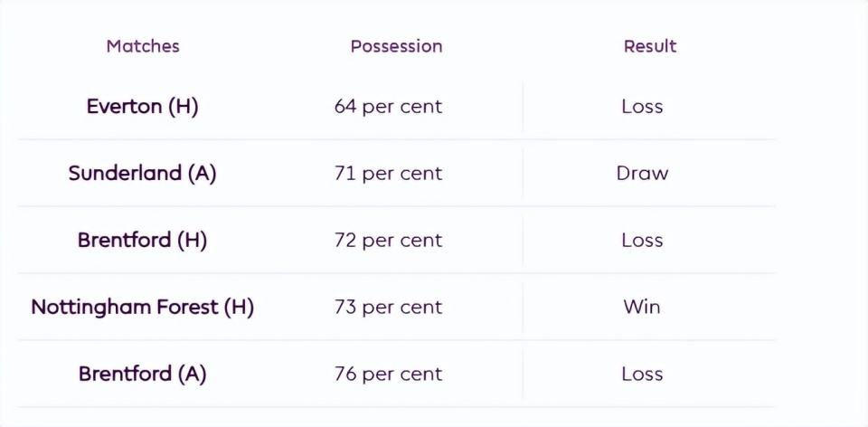Click the Win result for Nottingham Forest
Viewport: 868px width, 427px height.
click(x=642, y=308)
